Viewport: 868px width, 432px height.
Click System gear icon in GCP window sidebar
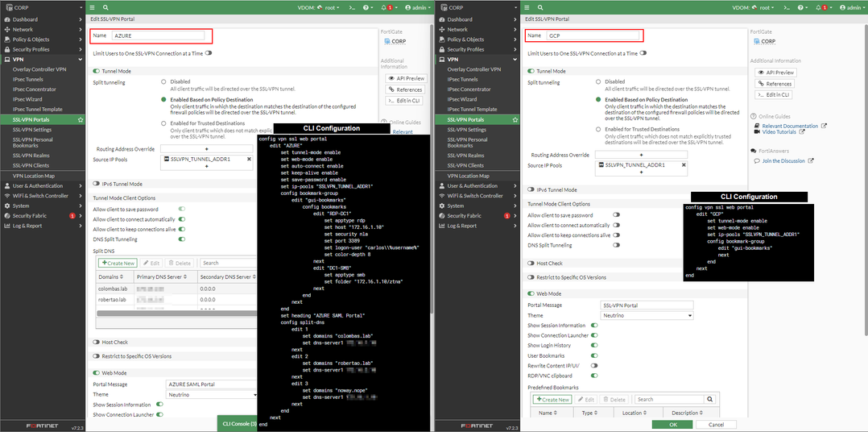442,206
